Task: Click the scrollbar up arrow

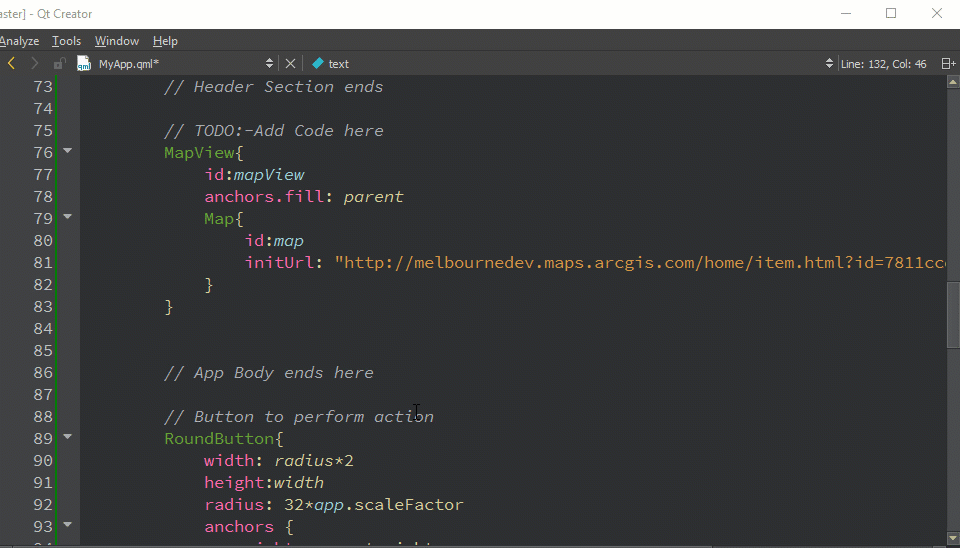Action: click(953, 82)
